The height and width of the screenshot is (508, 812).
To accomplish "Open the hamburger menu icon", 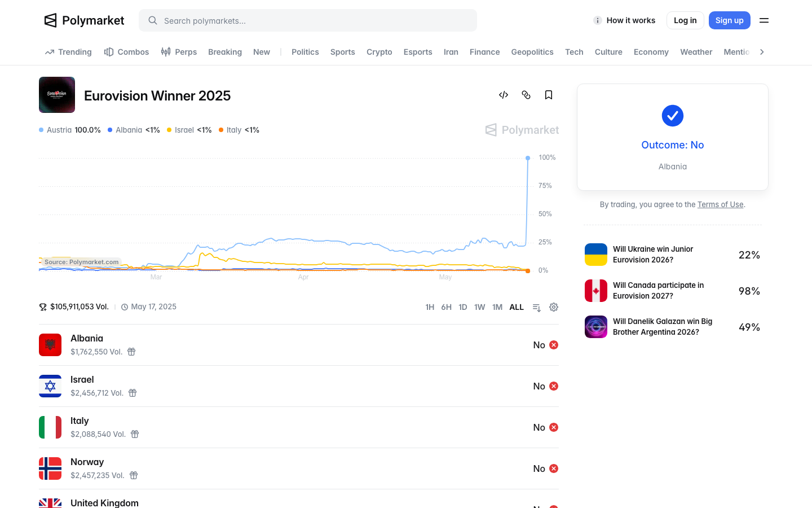I will click(x=764, y=20).
